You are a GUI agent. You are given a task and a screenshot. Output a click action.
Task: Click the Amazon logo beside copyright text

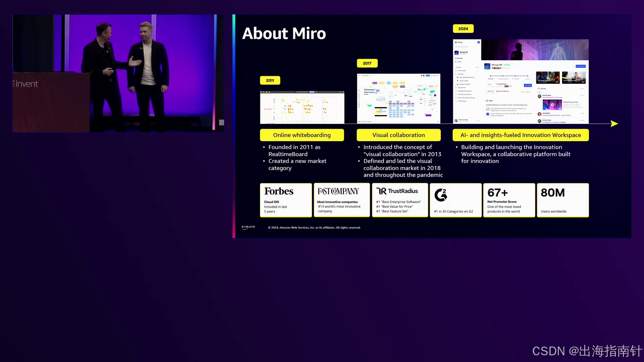(248, 227)
